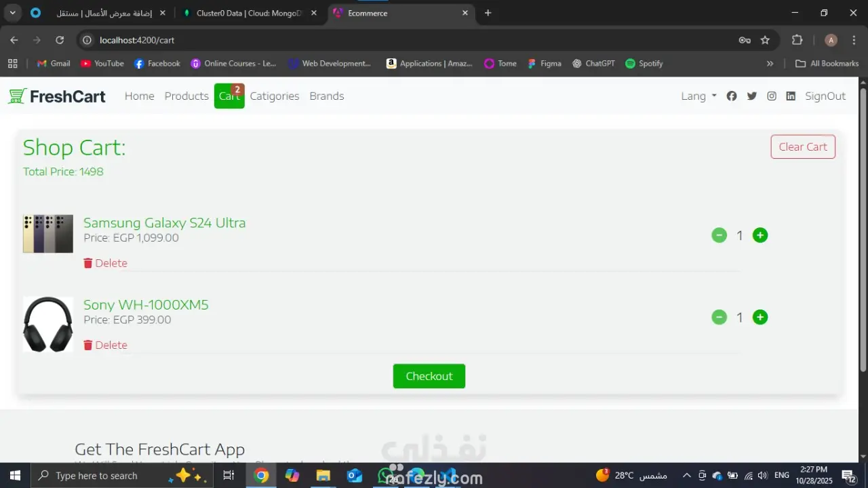Screen dimensions: 868x488
Task: Reload the current page
Action: point(60,40)
